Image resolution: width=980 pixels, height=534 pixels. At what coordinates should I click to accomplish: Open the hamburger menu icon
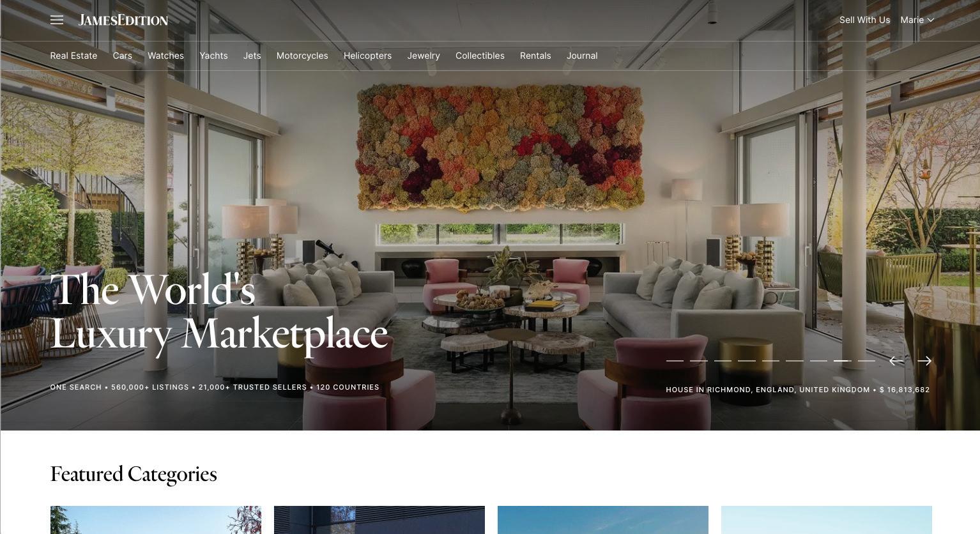point(57,20)
